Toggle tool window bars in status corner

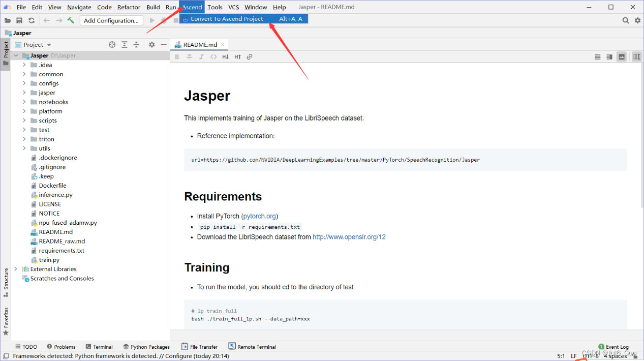[6, 356]
